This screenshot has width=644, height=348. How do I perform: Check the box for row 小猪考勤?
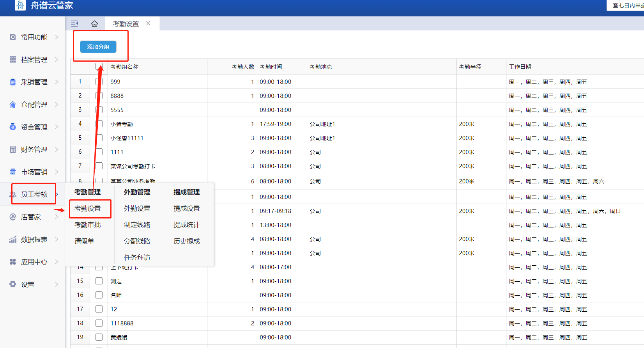click(x=99, y=124)
